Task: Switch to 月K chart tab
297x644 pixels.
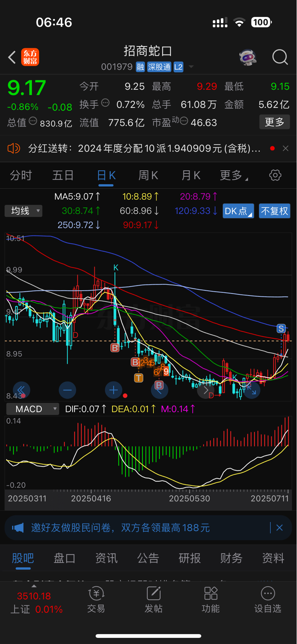Action: point(191,175)
